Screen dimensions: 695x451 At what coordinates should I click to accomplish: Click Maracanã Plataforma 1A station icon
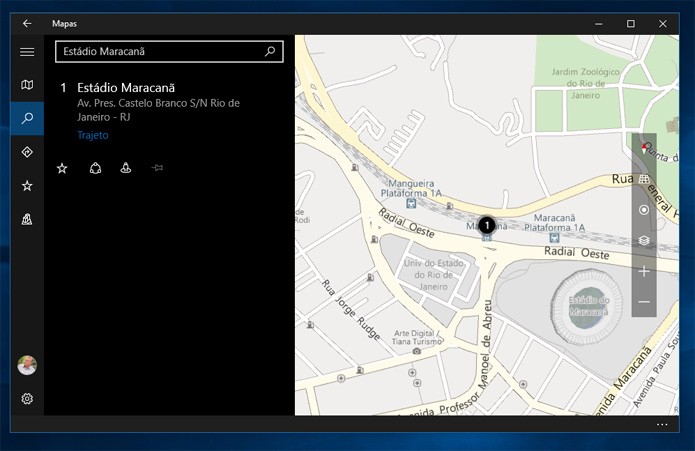554,238
